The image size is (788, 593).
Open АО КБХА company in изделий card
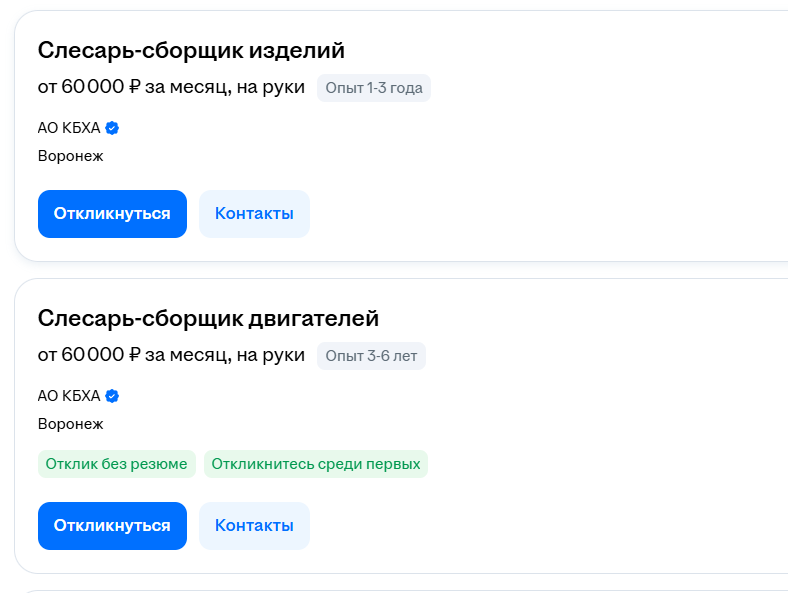[69, 128]
